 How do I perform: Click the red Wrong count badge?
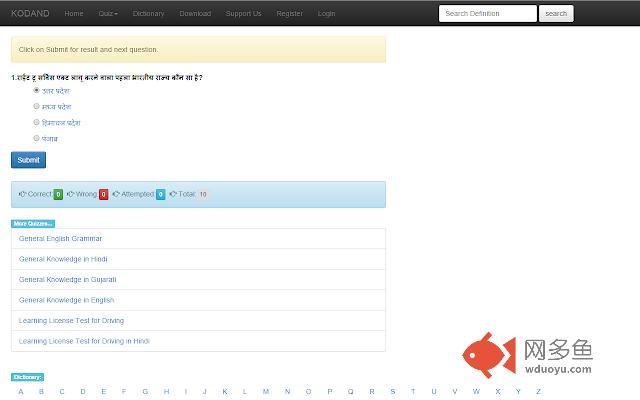click(x=104, y=194)
